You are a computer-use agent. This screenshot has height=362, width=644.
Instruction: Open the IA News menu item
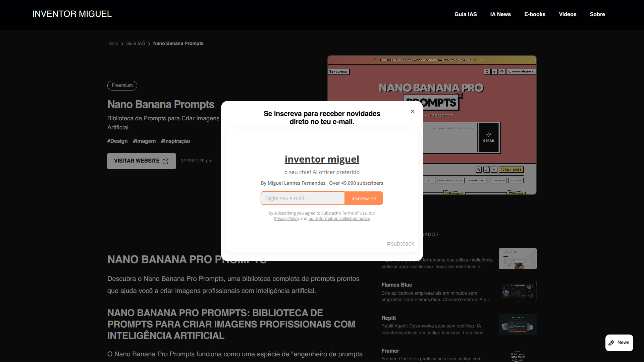(x=500, y=14)
